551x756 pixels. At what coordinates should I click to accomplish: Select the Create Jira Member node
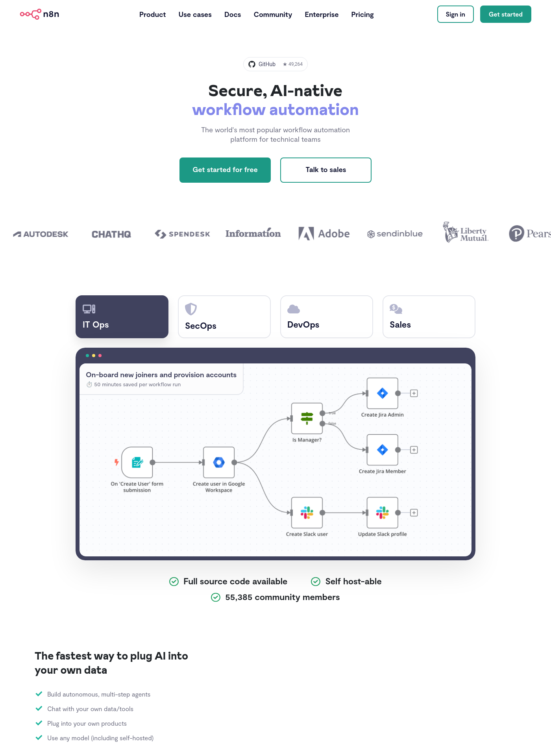pyautogui.click(x=383, y=450)
